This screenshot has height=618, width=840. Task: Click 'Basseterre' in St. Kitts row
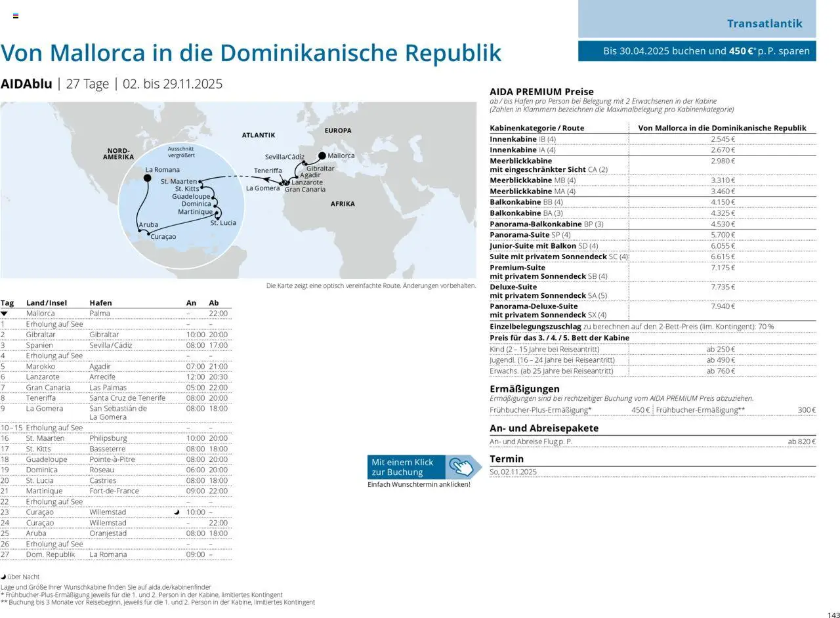pos(107,449)
